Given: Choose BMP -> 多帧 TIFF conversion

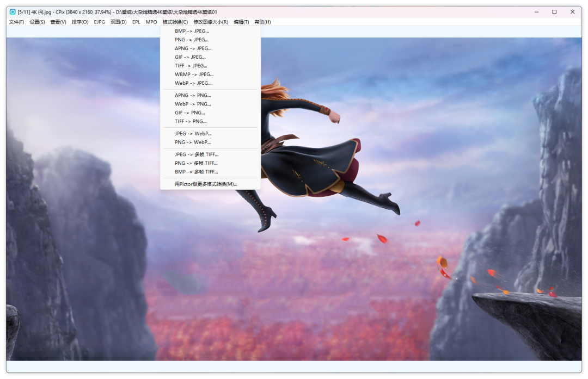Looking at the screenshot, I should click(x=210, y=172).
